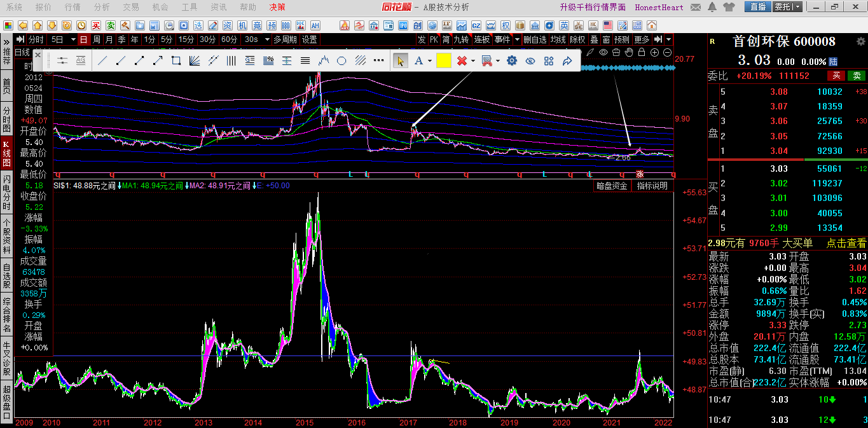Choose the ellipse drawing tool
This screenshot has width=868, height=428.
(x=341, y=61)
